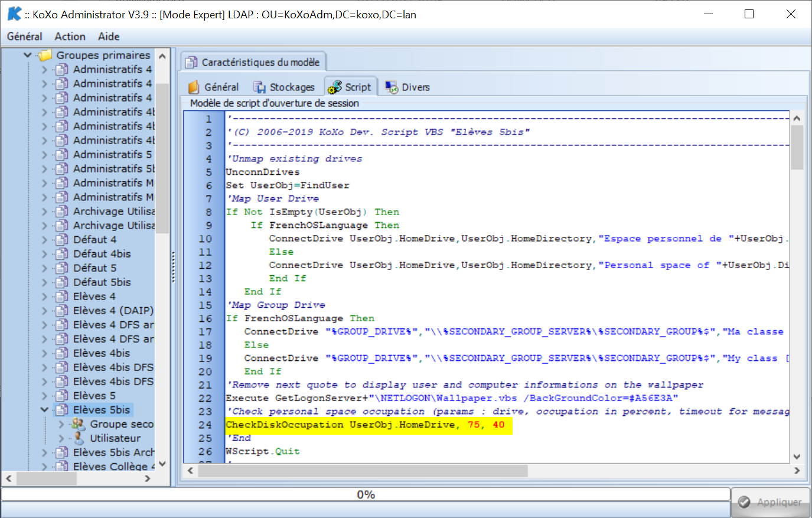Collapse the Groupes primaires node
This screenshot has height=518, width=812.
[27, 56]
